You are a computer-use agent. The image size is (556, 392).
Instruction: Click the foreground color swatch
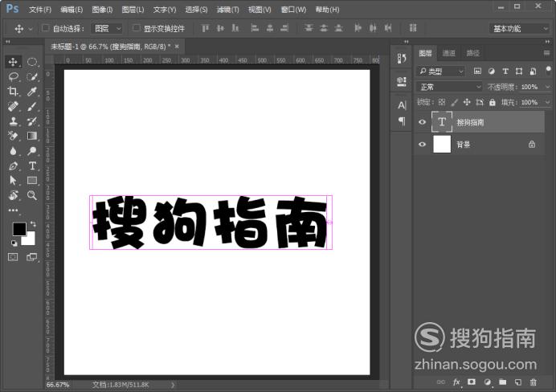(18, 229)
